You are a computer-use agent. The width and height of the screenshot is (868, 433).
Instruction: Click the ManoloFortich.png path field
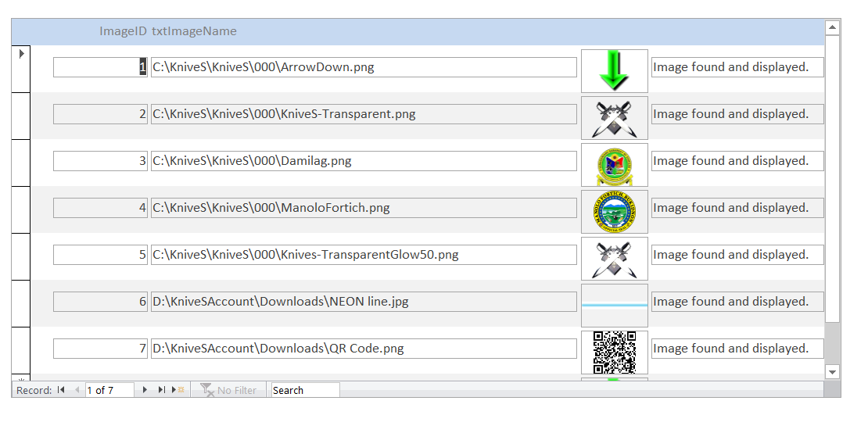coord(364,209)
